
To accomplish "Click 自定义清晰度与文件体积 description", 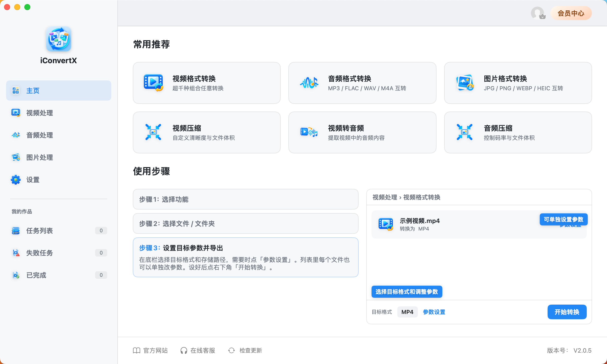I will [204, 138].
